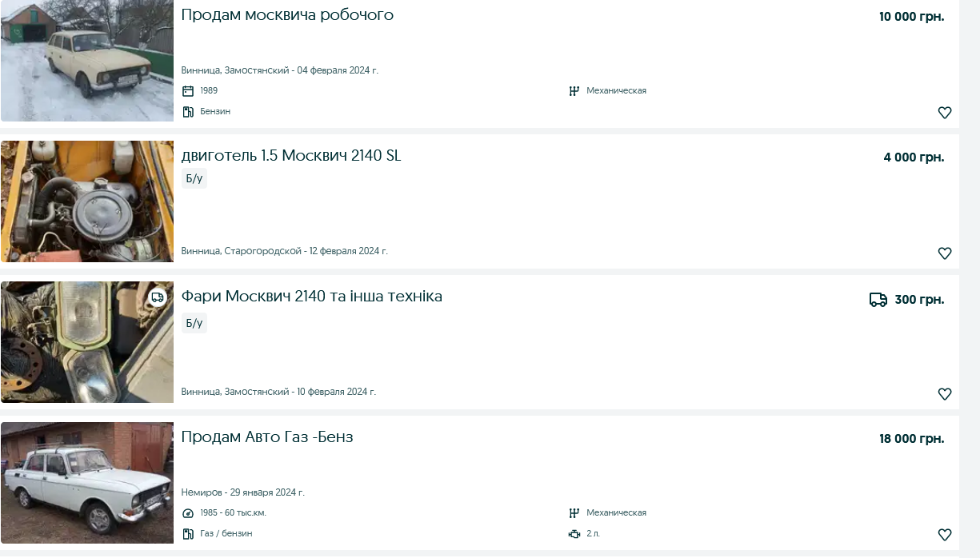The image size is (980, 558).
Task: Click gearbox icon in the first listing
Action: click(574, 91)
